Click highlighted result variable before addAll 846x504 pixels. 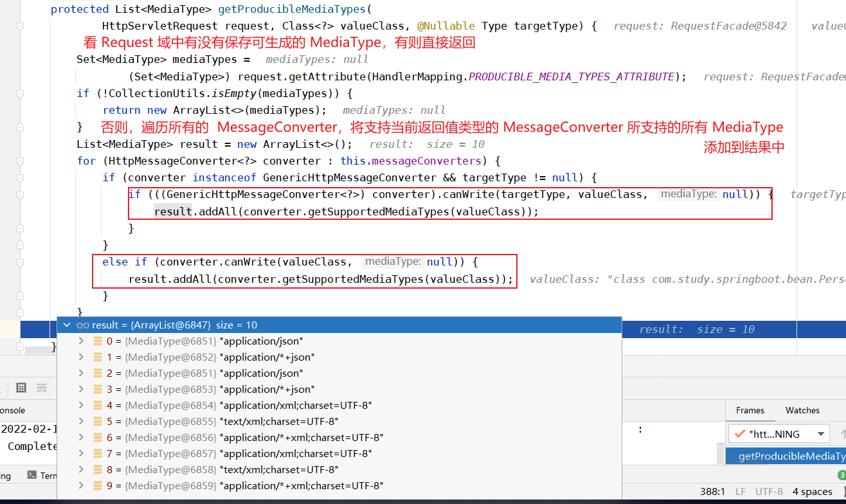point(173,211)
